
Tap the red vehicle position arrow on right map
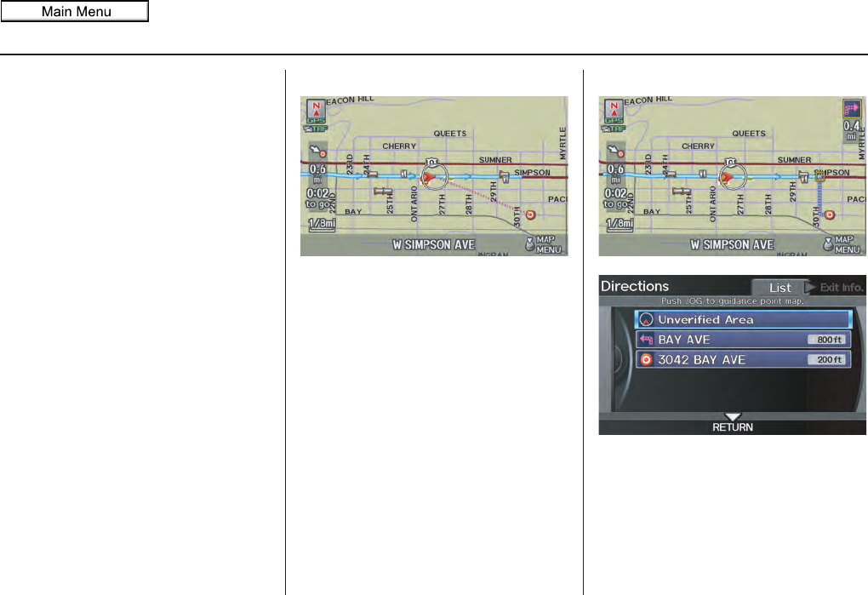pos(726,178)
